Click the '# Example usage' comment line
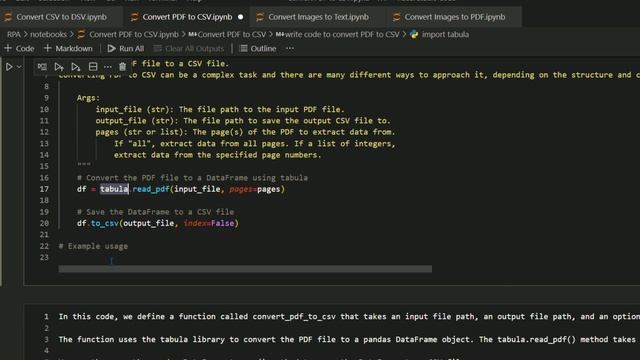640x360 pixels. pyautogui.click(x=93, y=246)
